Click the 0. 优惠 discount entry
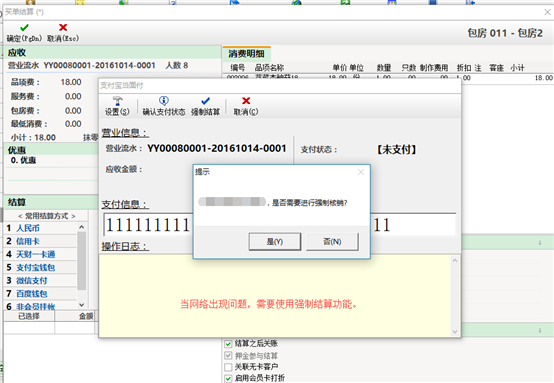Viewport: 554px width, 383px height. 23,160
